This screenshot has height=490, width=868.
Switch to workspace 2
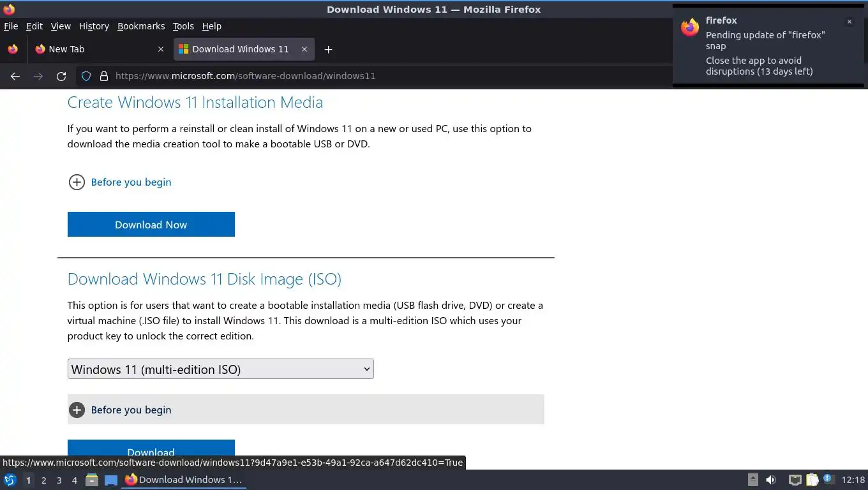(x=43, y=480)
